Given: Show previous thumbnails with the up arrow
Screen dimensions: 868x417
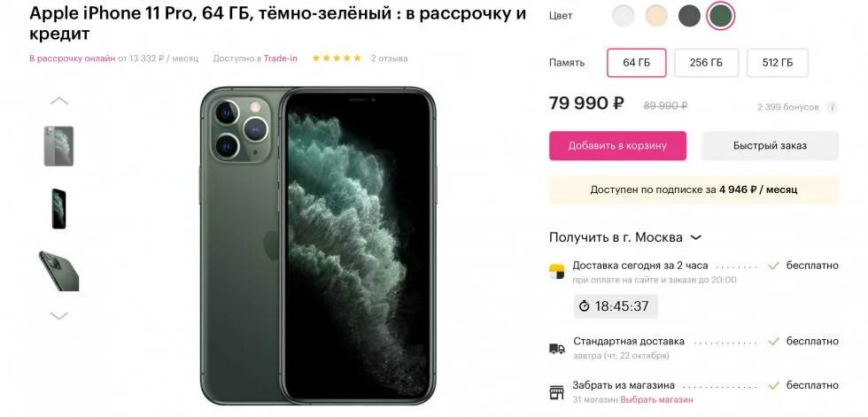Looking at the screenshot, I should [59, 101].
